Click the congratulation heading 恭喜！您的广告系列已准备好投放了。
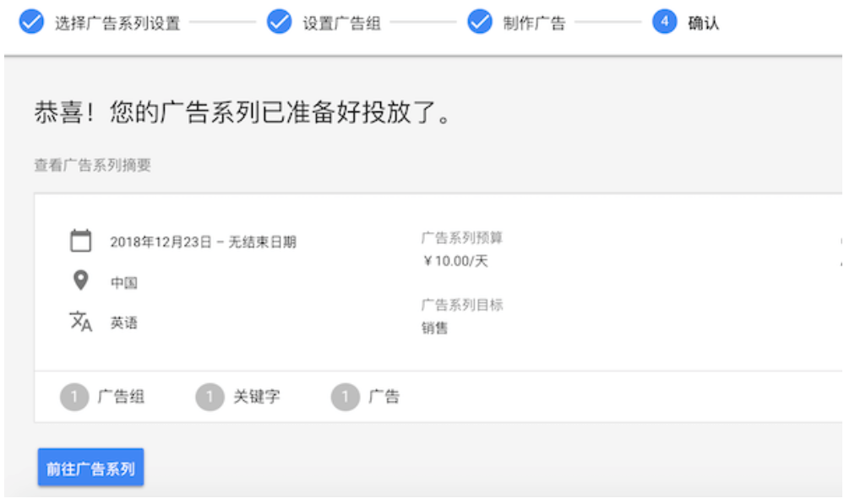This screenshot has height=504, width=844. coord(242,112)
